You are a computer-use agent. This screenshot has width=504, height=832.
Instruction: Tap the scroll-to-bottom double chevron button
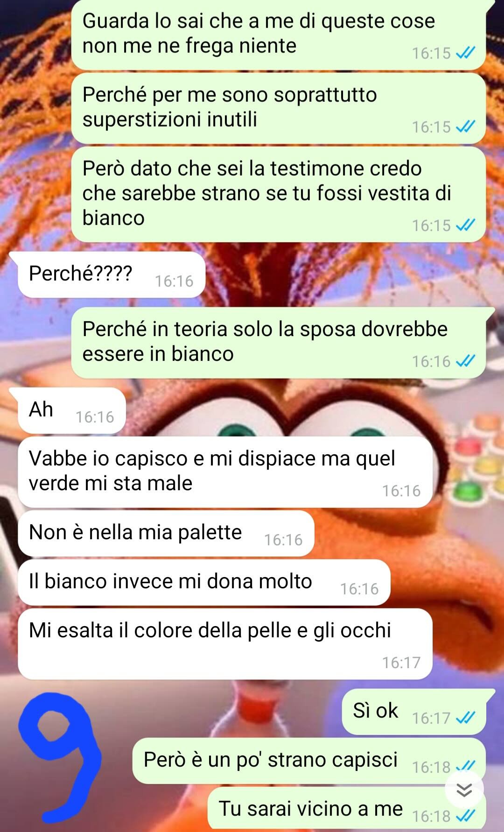pyautogui.click(x=464, y=790)
